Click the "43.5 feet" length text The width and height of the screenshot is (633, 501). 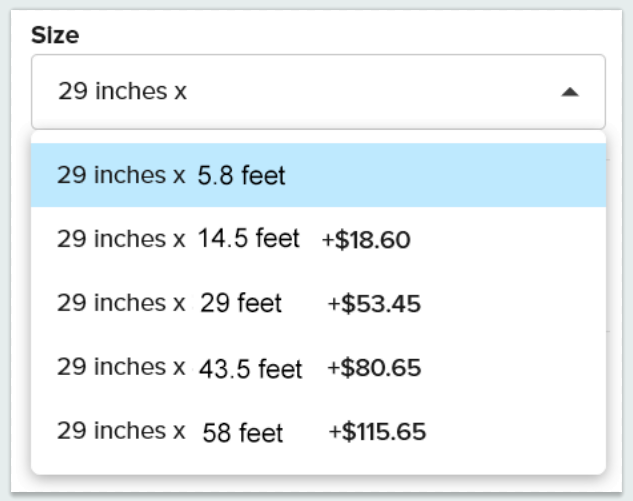tap(250, 369)
